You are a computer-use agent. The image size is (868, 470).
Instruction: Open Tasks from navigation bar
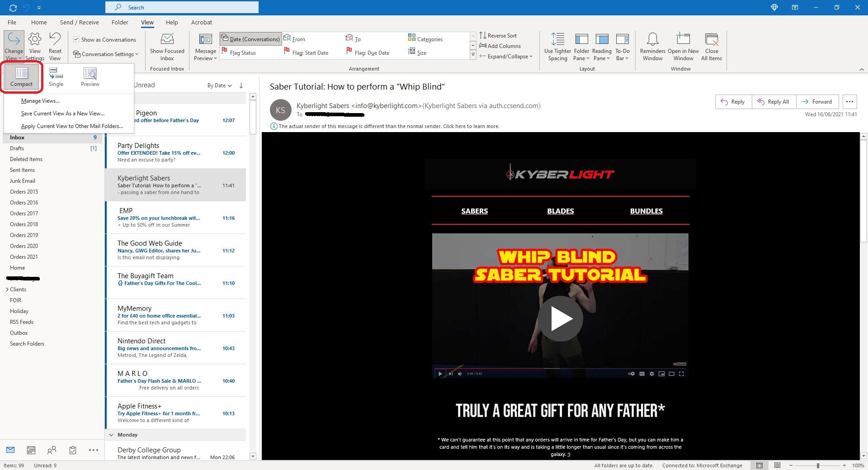pyautogui.click(x=73, y=450)
